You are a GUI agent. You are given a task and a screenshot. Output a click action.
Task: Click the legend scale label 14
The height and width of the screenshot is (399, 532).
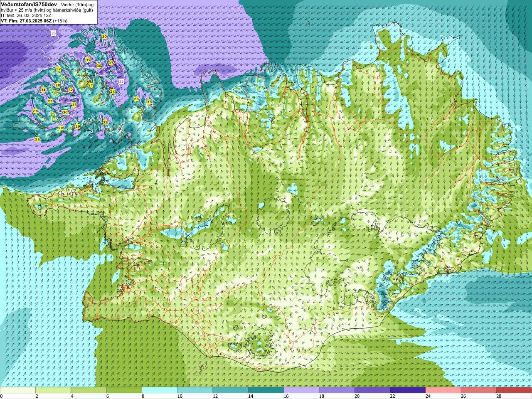tap(250, 396)
